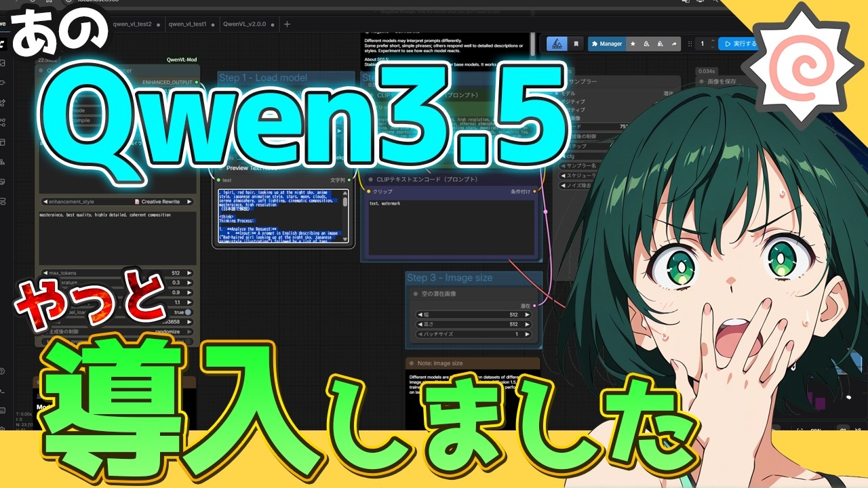The width and height of the screenshot is (868, 488).
Task: Increase max_tokens with the right arrow
Action: point(189,272)
